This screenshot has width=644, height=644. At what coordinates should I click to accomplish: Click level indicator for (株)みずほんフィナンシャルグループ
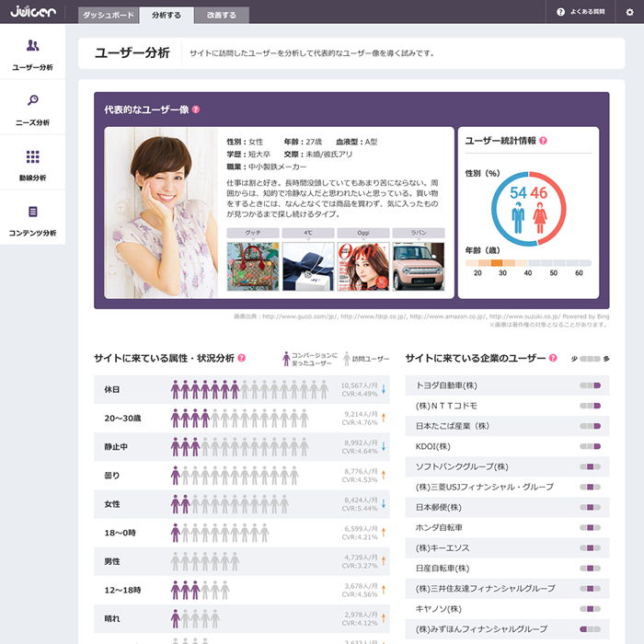coord(591,629)
